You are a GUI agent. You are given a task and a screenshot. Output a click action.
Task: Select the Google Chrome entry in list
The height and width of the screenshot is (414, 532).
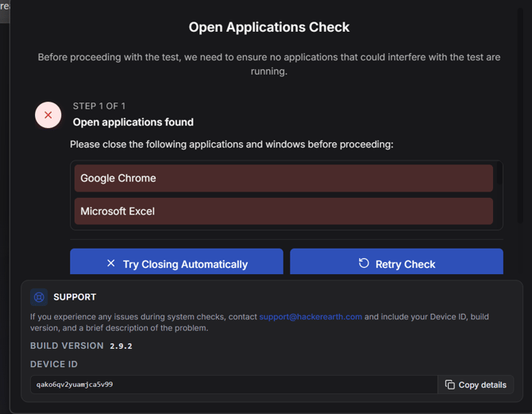tap(283, 178)
